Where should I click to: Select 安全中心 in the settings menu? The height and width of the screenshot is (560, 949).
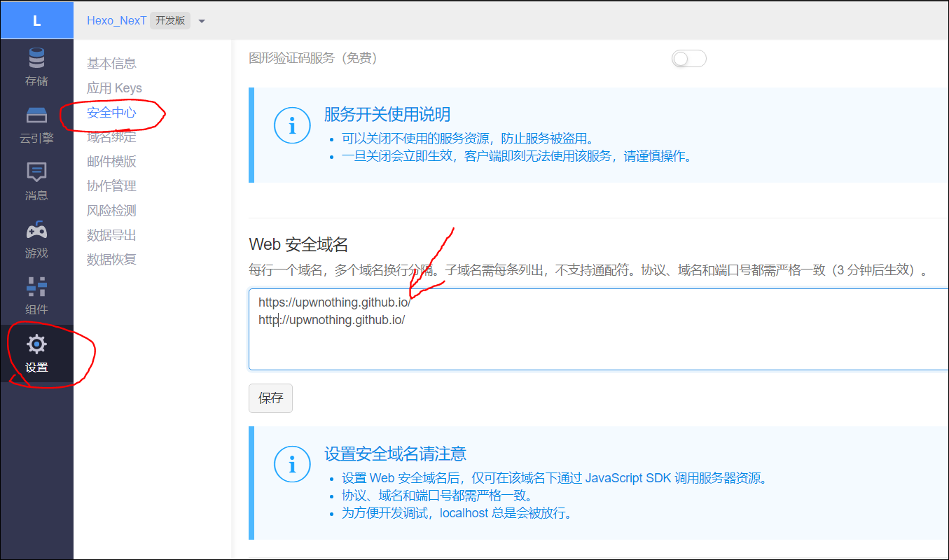pyautogui.click(x=111, y=113)
